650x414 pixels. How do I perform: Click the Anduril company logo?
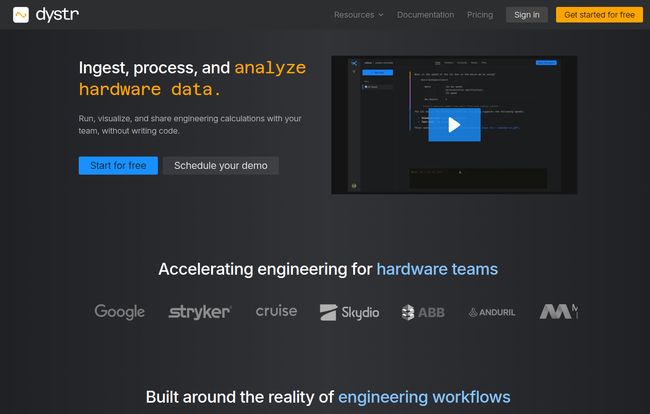[x=492, y=312]
